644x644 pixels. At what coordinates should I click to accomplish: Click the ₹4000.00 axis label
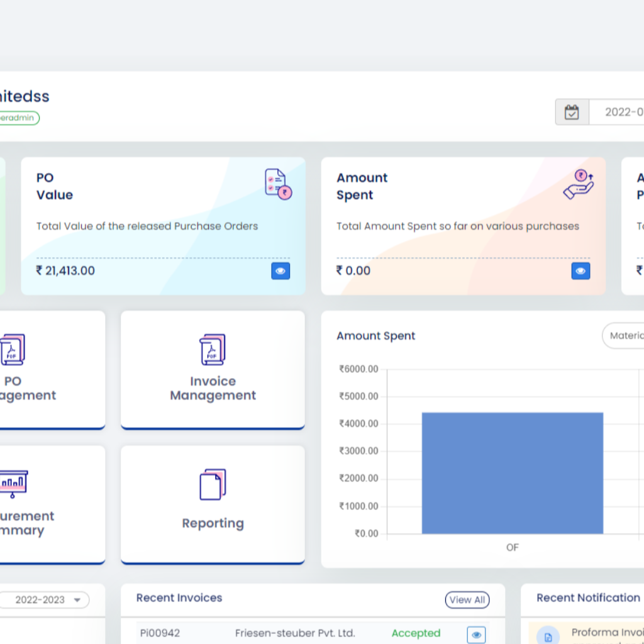[358, 423]
